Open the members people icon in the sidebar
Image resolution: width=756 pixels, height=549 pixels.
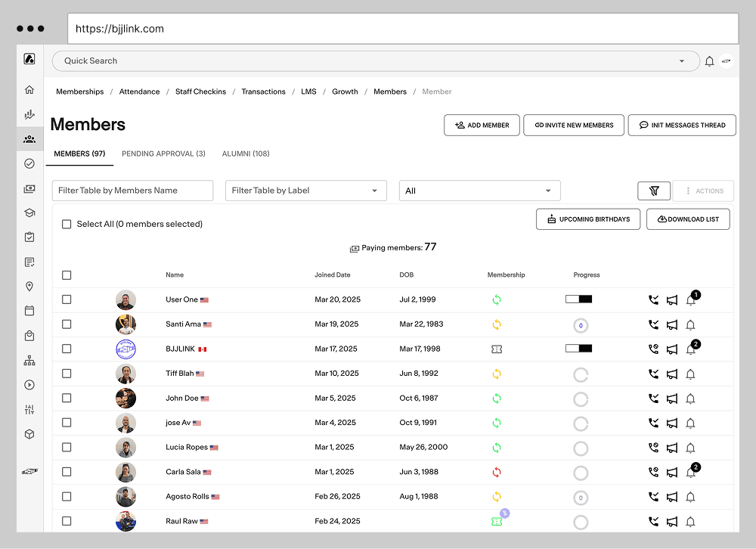(29, 138)
